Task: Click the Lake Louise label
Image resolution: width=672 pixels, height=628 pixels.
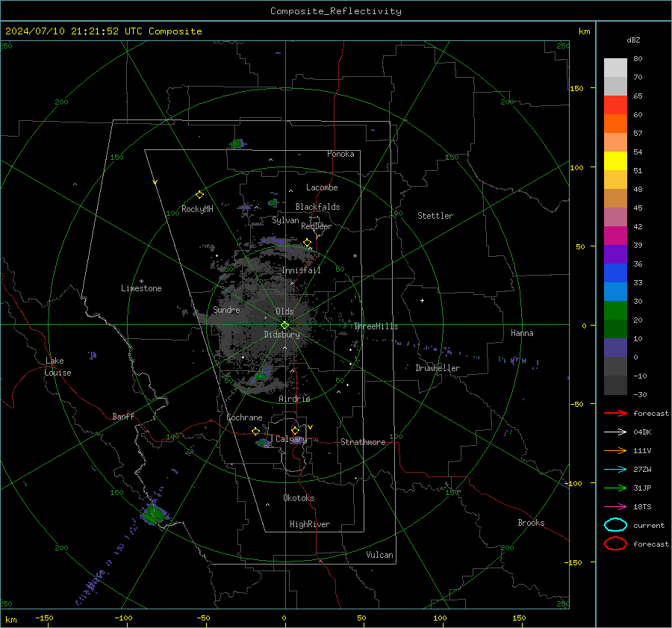Action: [57, 367]
